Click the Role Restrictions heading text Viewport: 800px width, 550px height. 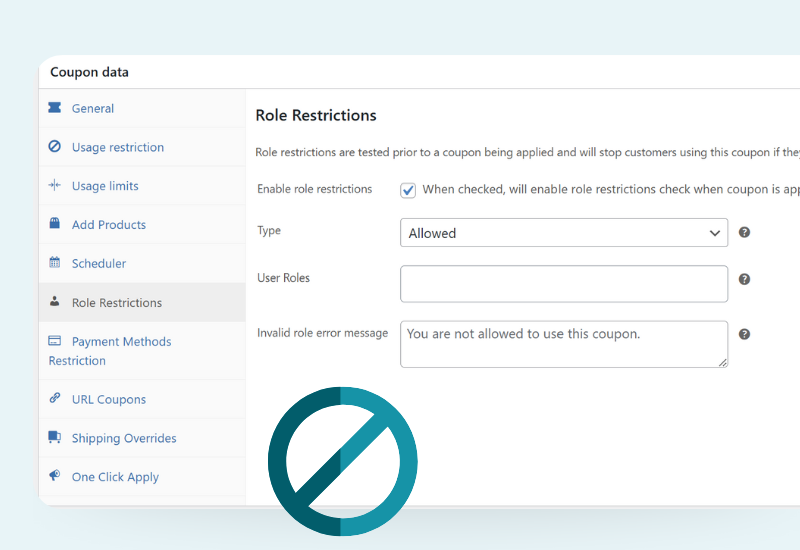pos(316,115)
